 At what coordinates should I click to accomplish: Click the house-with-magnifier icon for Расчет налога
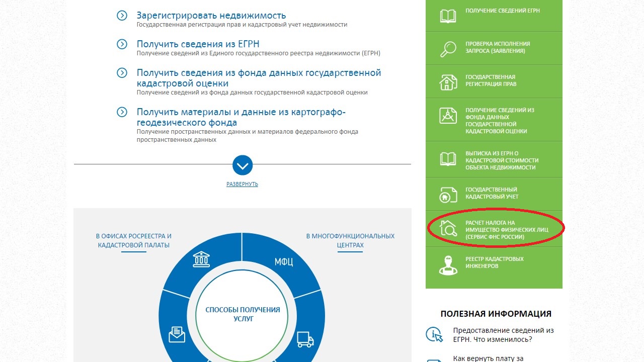click(448, 229)
